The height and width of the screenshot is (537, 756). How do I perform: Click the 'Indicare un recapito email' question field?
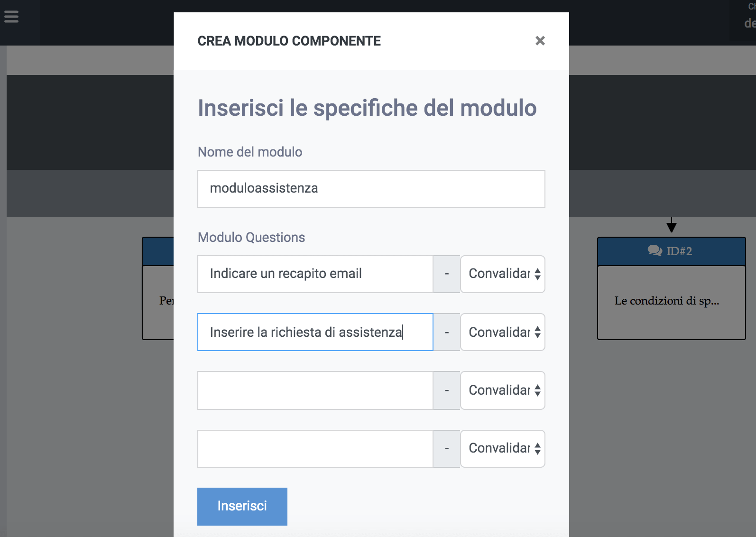pyautogui.click(x=315, y=274)
